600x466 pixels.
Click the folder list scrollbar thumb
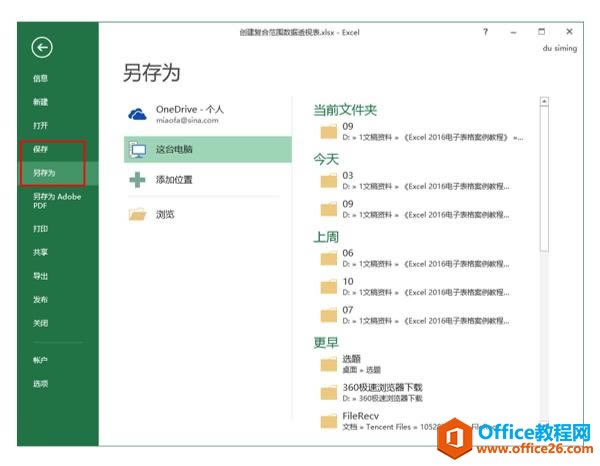point(544,179)
